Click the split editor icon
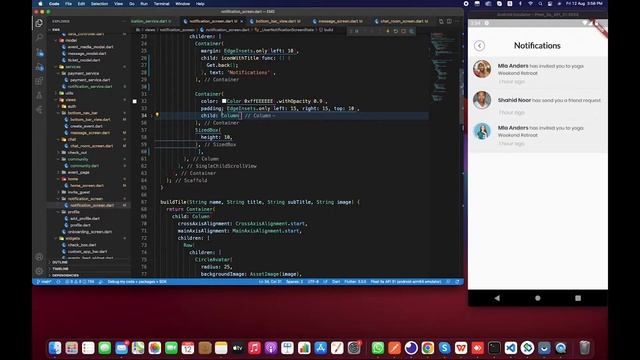Image resolution: width=640 pixels, height=360 pixels. click(x=449, y=21)
